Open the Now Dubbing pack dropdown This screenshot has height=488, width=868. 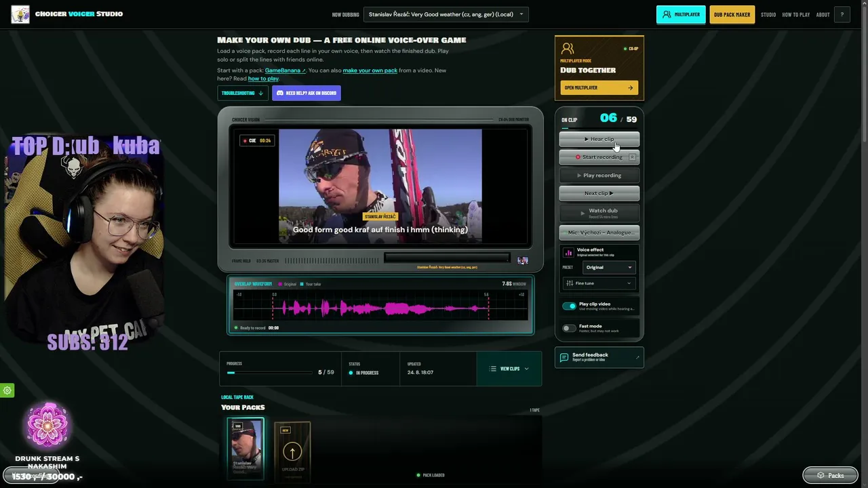tap(446, 14)
